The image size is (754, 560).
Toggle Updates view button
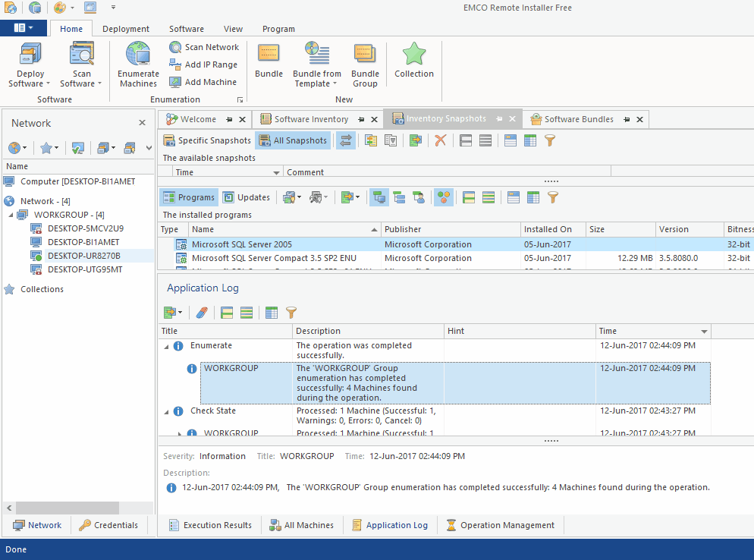pos(247,197)
